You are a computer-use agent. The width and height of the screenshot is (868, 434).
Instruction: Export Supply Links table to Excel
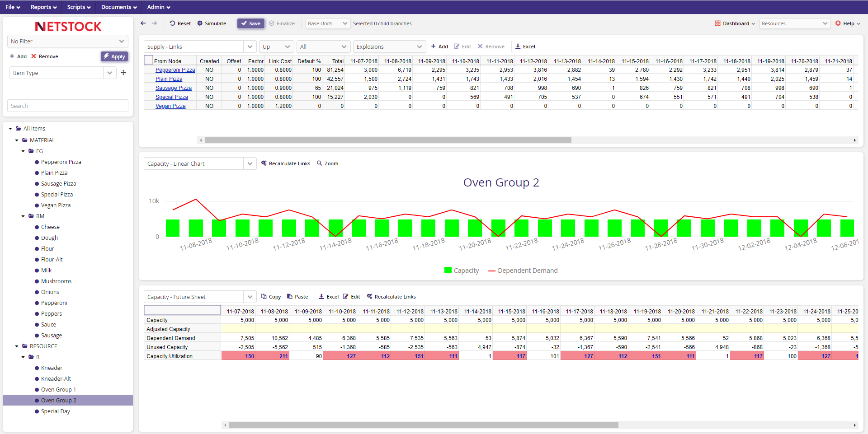click(x=525, y=47)
